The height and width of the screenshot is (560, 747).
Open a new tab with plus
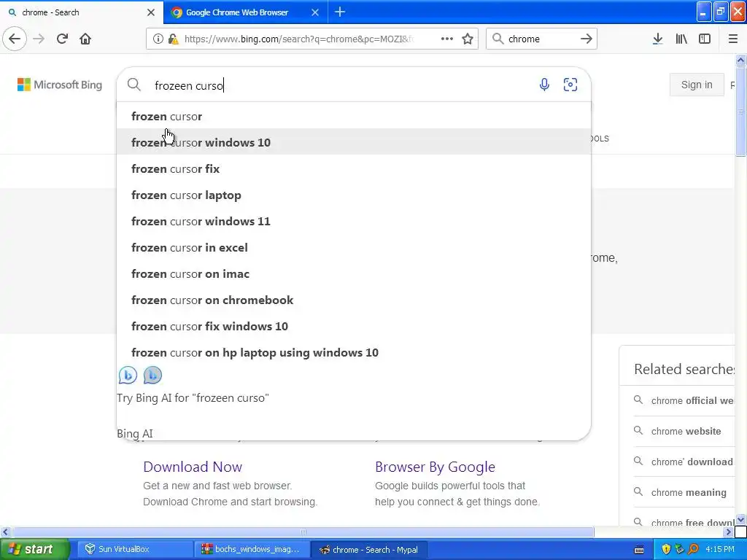(x=340, y=12)
